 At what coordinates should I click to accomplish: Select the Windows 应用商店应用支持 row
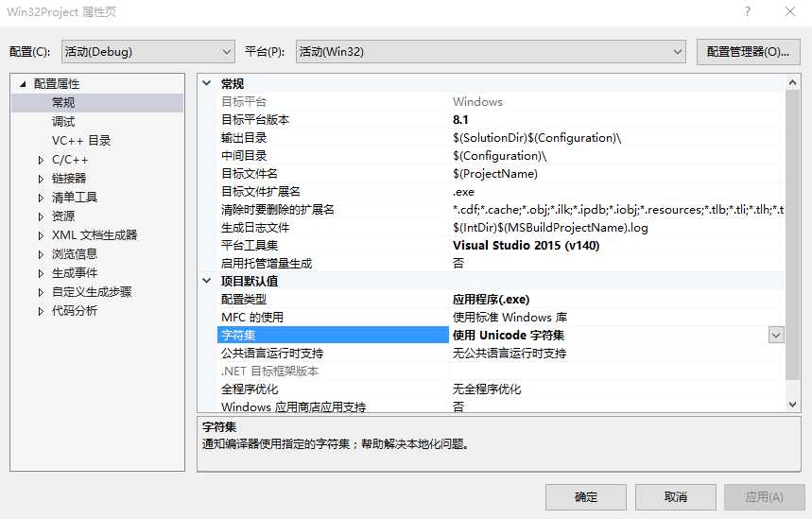(x=501, y=407)
